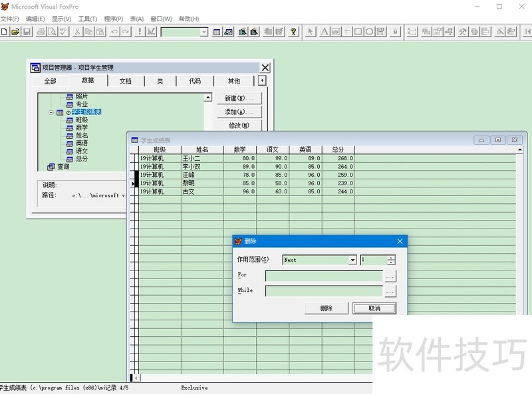Click the 新建(N)... button in Project Manager
532x394 pixels.
(x=239, y=98)
